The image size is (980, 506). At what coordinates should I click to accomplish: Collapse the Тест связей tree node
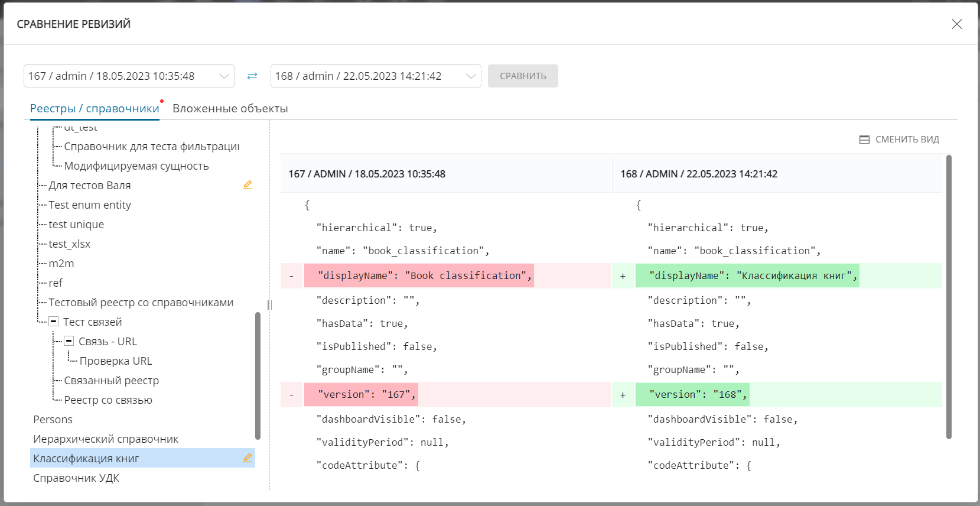(53, 322)
